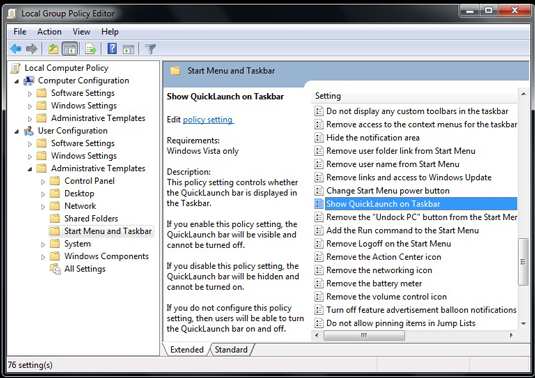
Task: Expand the Network folder
Action: (x=43, y=207)
